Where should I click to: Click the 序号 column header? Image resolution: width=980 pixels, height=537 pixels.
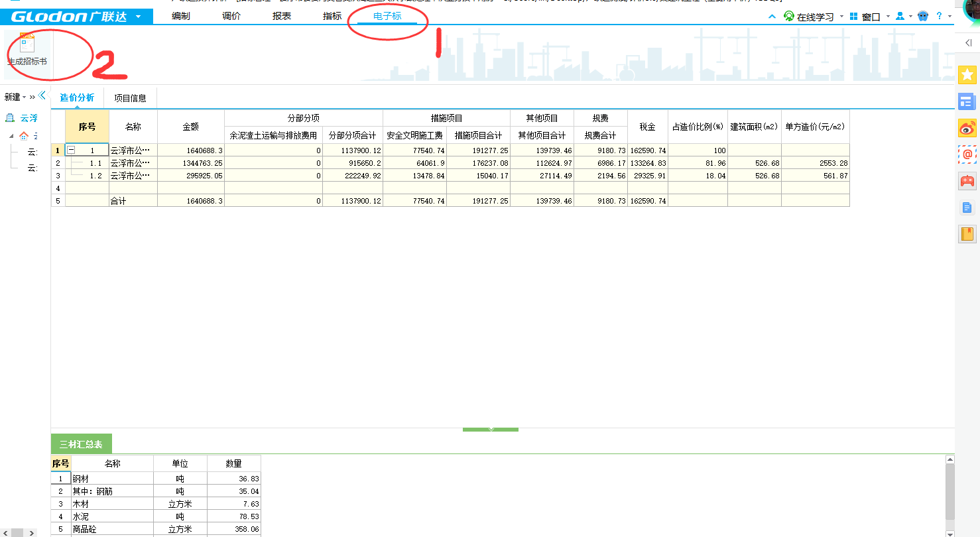coord(87,127)
